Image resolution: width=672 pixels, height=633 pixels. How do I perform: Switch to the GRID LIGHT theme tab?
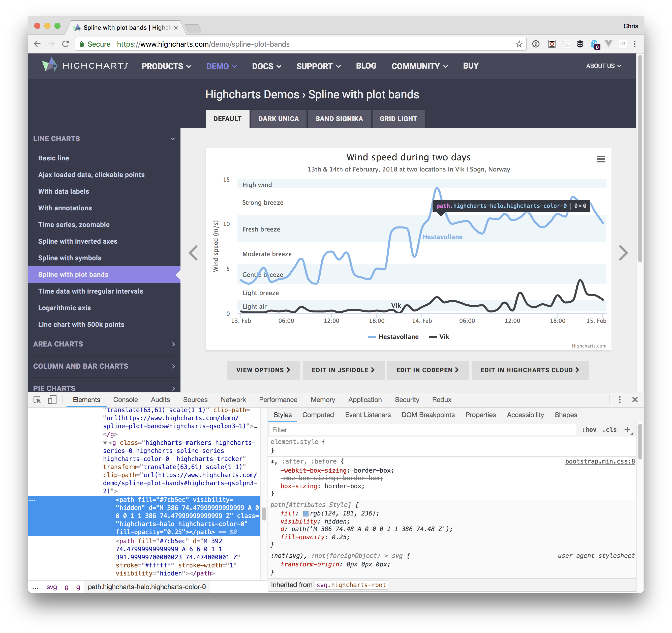[398, 119]
